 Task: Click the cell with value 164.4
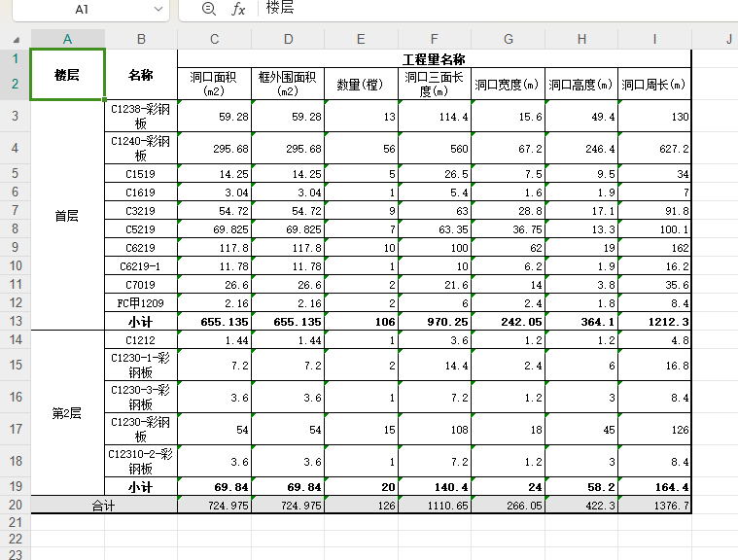point(654,486)
